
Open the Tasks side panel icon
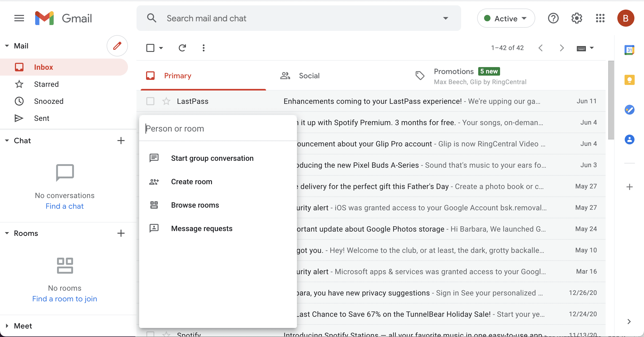(x=629, y=110)
